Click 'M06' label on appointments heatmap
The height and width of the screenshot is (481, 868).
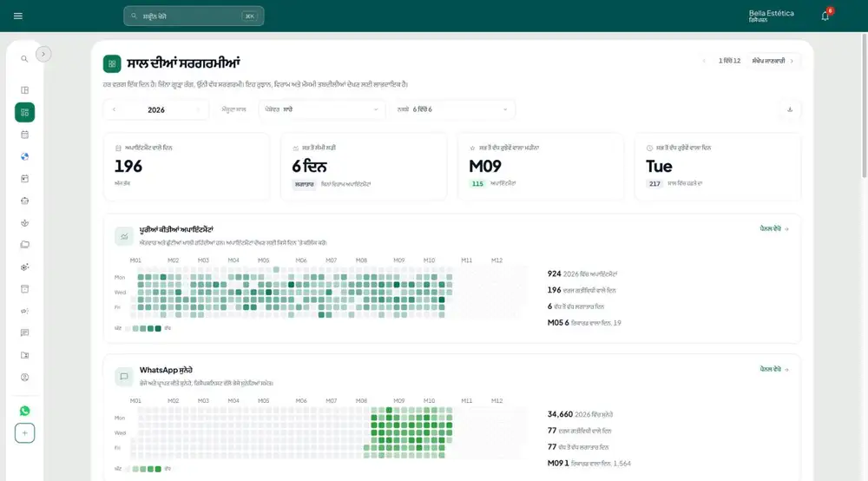[x=300, y=260]
